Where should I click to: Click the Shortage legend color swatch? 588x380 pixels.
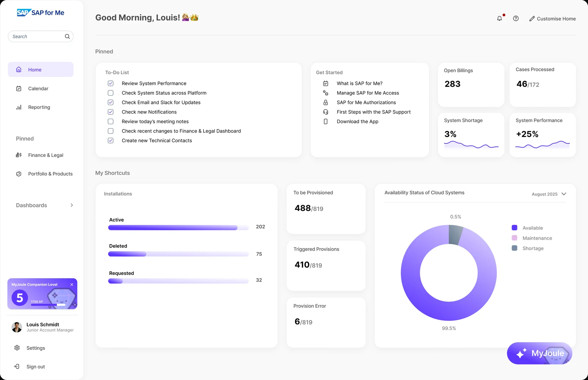[514, 248]
